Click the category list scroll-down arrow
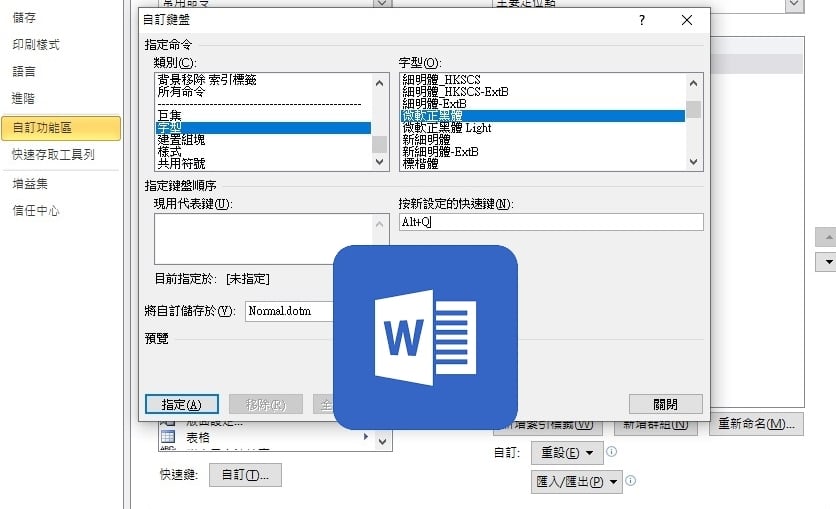This screenshot has width=836, height=509. tap(380, 161)
